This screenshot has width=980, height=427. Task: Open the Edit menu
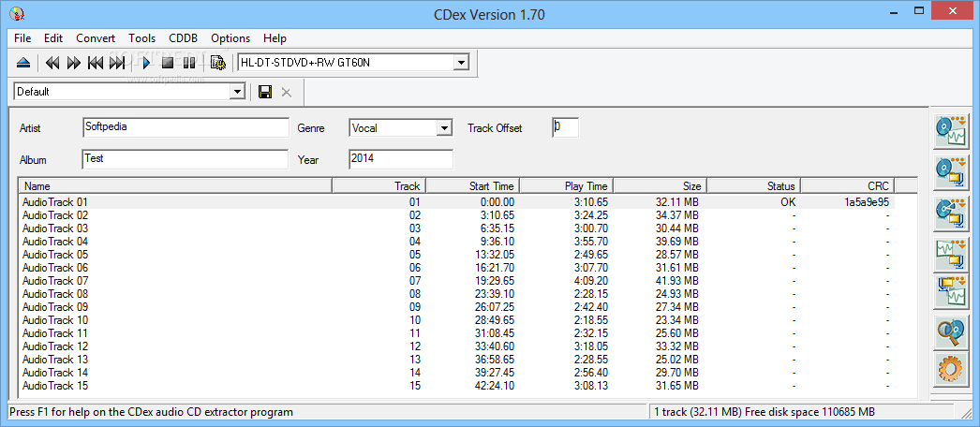coord(53,38)
